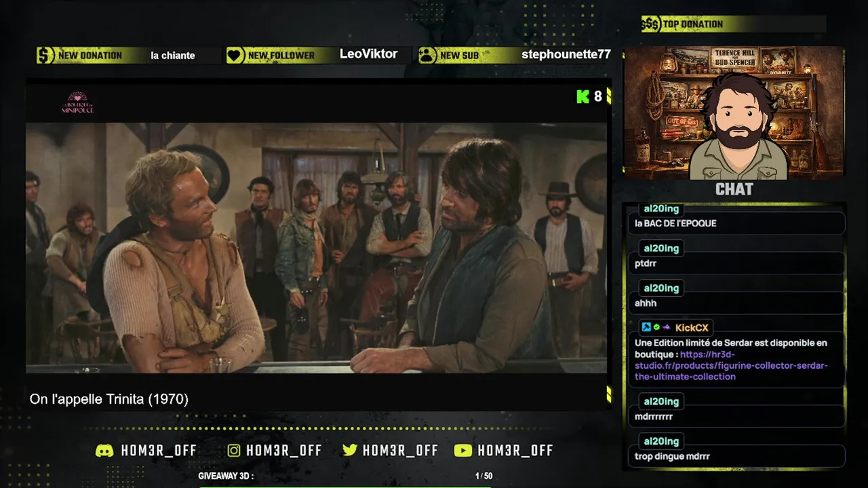Click the KickCX username in chat
This screenshot has height=488, width=868.
(x=692, y=327)
